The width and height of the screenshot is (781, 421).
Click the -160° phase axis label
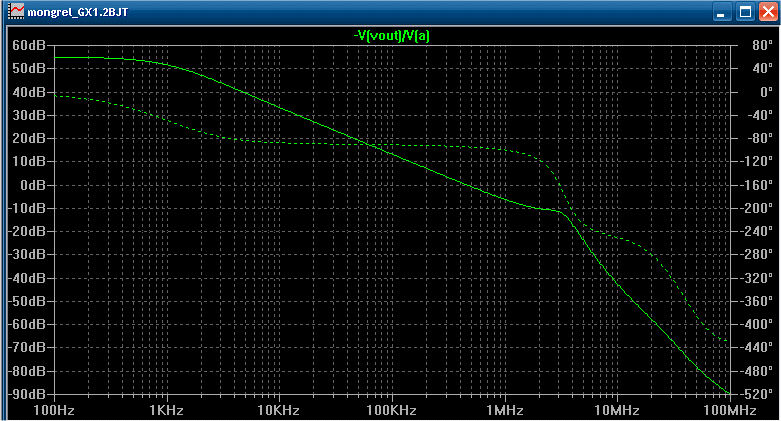click(x=756, y=185)
